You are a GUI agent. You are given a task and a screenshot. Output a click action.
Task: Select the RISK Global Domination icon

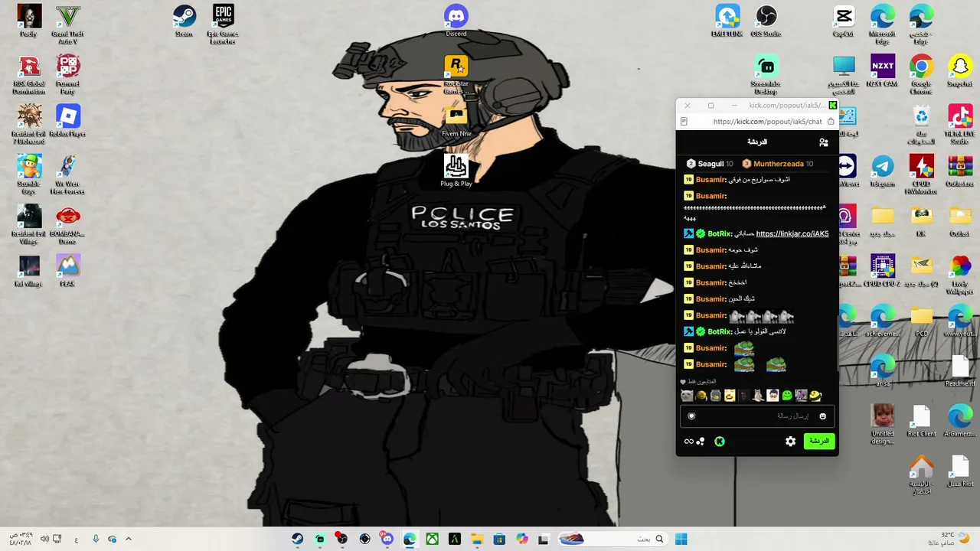[x=29, y=74]
